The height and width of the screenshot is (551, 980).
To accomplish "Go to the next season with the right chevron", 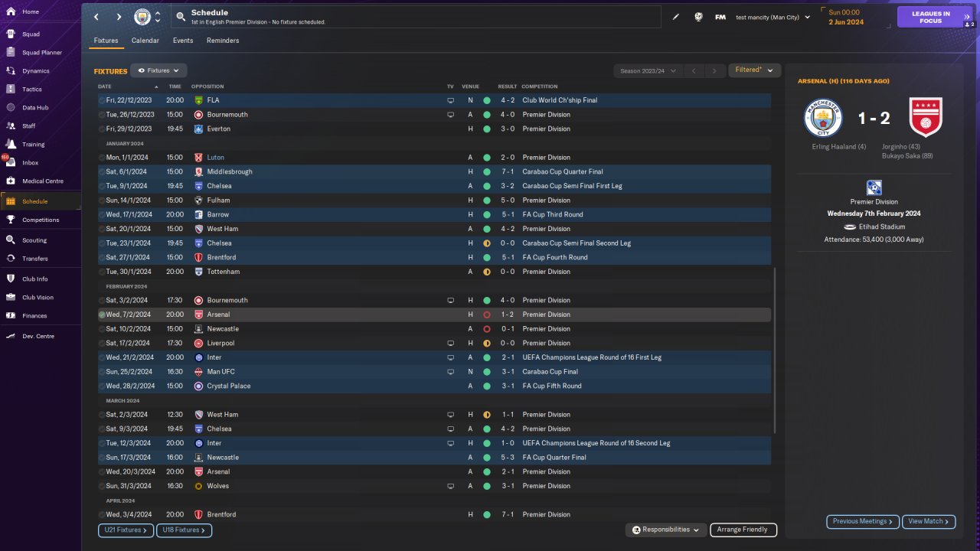I will [x=714, y=71].
